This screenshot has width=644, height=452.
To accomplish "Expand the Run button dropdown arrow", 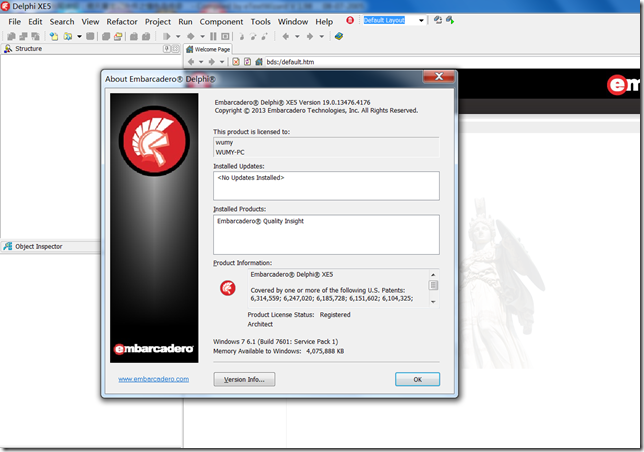I will pyautogui.click(x=178, y=37).
